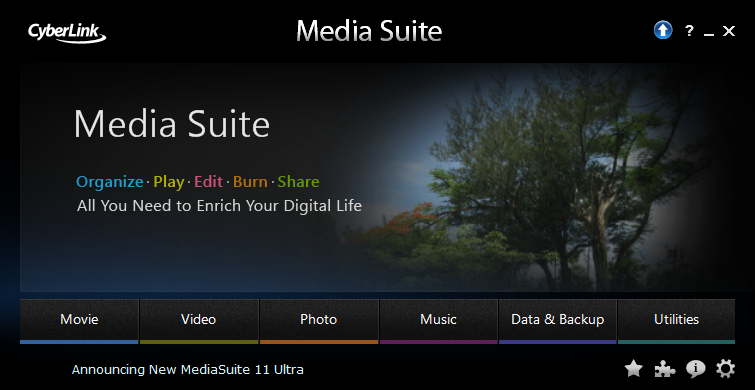Screen dimensions: 755x390
Task: Open favorites with the star icon
Action: (634, 369)
